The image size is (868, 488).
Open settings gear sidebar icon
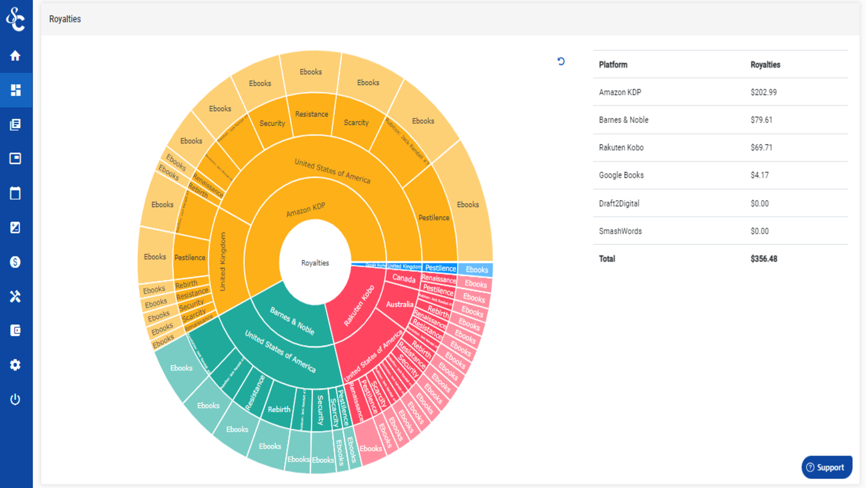[x=15, y=365]
